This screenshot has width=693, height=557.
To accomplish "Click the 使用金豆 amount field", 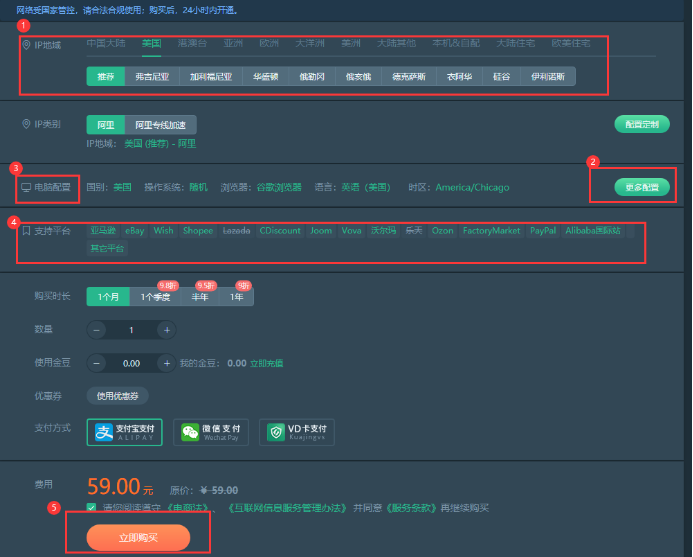I will pyautogui.click(x=131, y=363).
